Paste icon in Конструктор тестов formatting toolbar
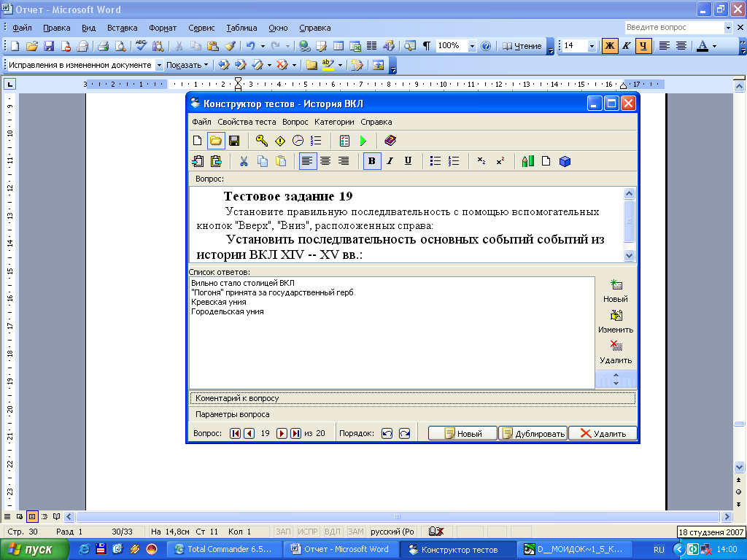The width and height of the screenshot is (747, 560). pyautogui.click(x=281, y=161)
